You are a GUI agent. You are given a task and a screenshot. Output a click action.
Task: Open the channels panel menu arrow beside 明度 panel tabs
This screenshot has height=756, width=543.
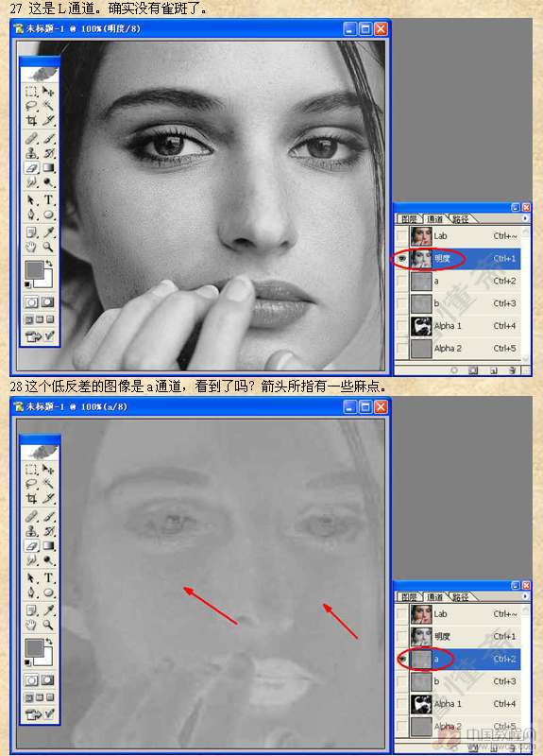525,218
